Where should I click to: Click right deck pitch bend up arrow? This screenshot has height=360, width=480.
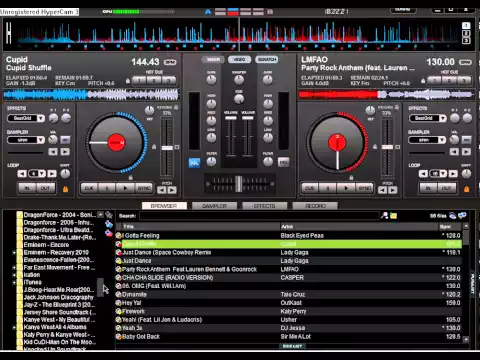[x=393, y=190]
